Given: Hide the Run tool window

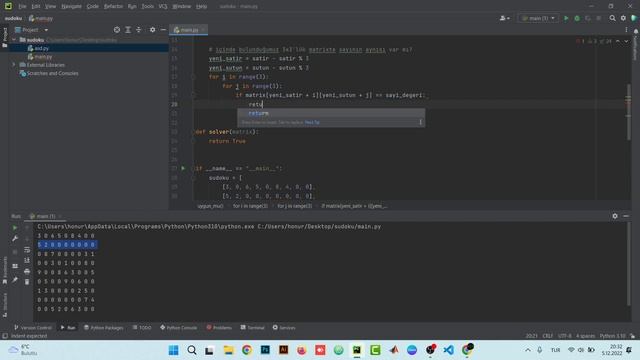Looking at the screenshot, I should [626, 216].
